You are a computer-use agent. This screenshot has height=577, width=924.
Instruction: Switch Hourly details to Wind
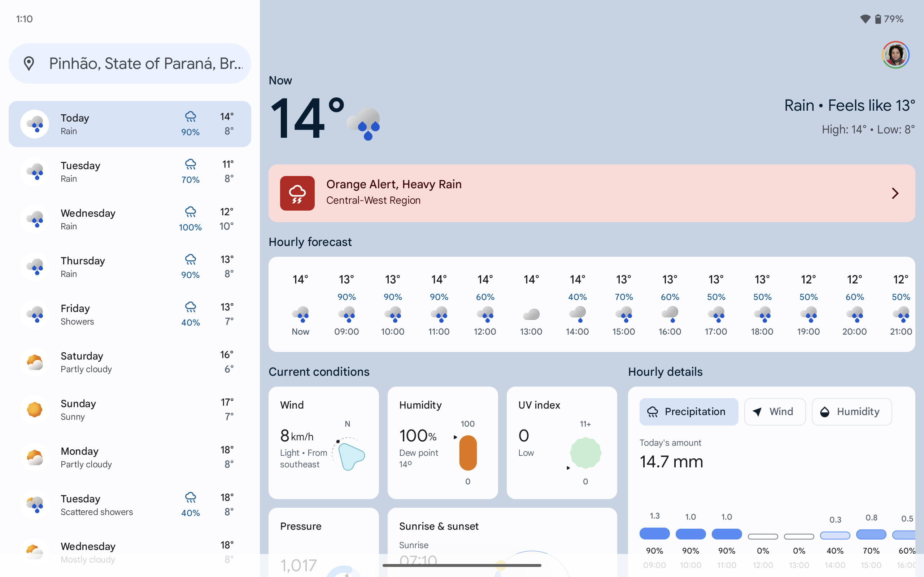775,411
